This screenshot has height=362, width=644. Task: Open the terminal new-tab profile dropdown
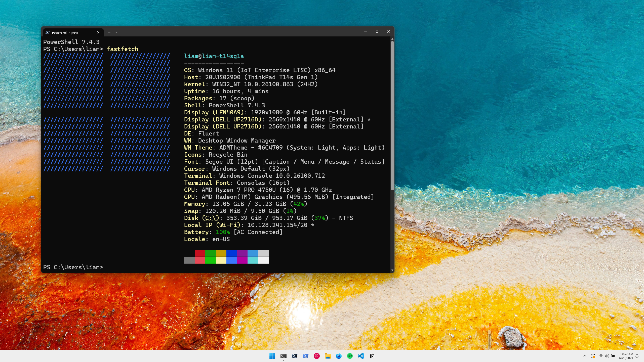[116, 32]
